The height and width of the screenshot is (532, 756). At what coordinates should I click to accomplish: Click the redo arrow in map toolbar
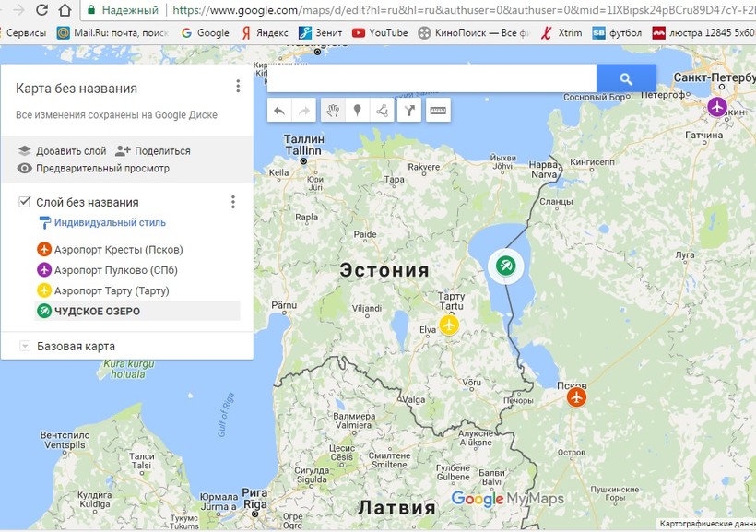[x=303, y=111]
